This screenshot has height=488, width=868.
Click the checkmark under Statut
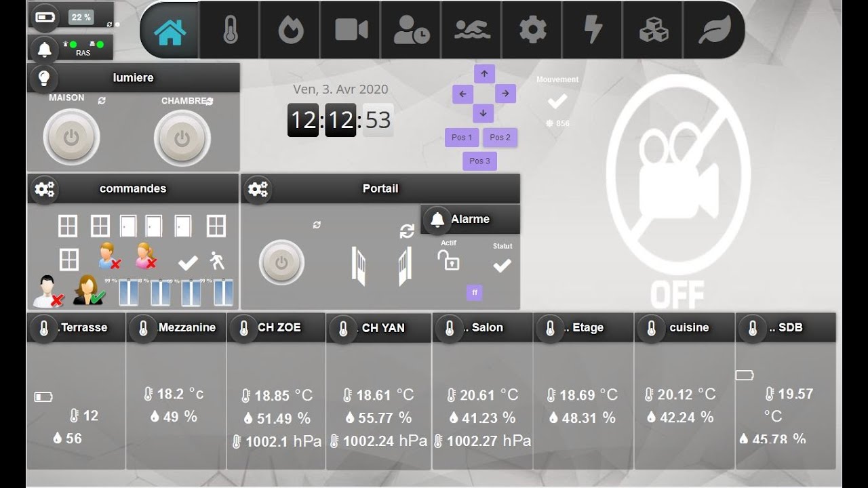tap(502, 266)
